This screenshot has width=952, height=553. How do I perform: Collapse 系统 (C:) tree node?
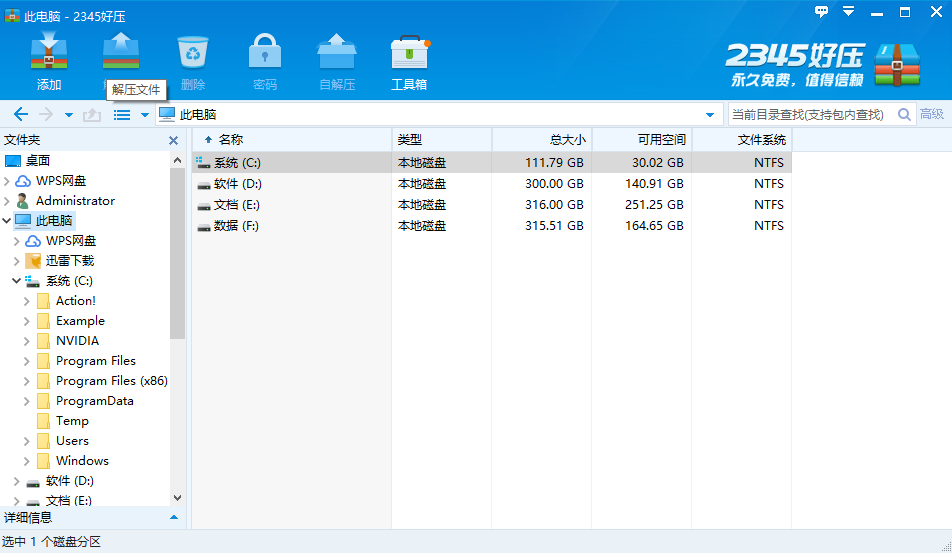(16, 281)
